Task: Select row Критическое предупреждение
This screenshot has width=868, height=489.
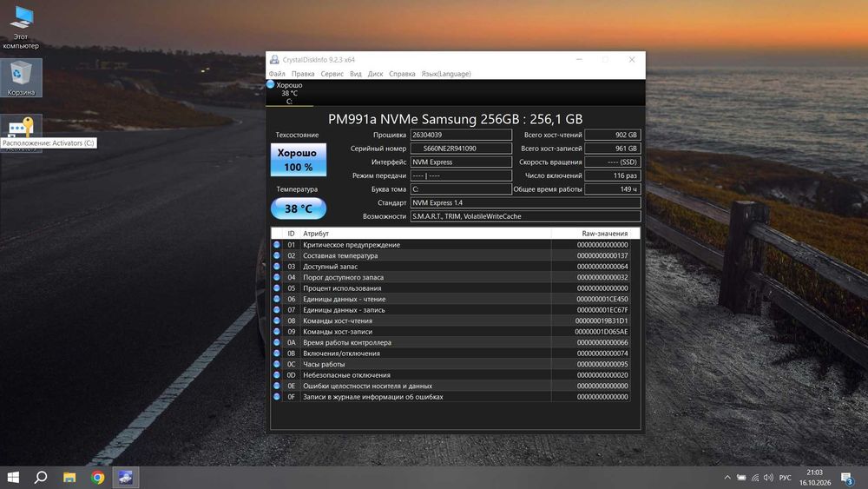Action: click(451, 245)
